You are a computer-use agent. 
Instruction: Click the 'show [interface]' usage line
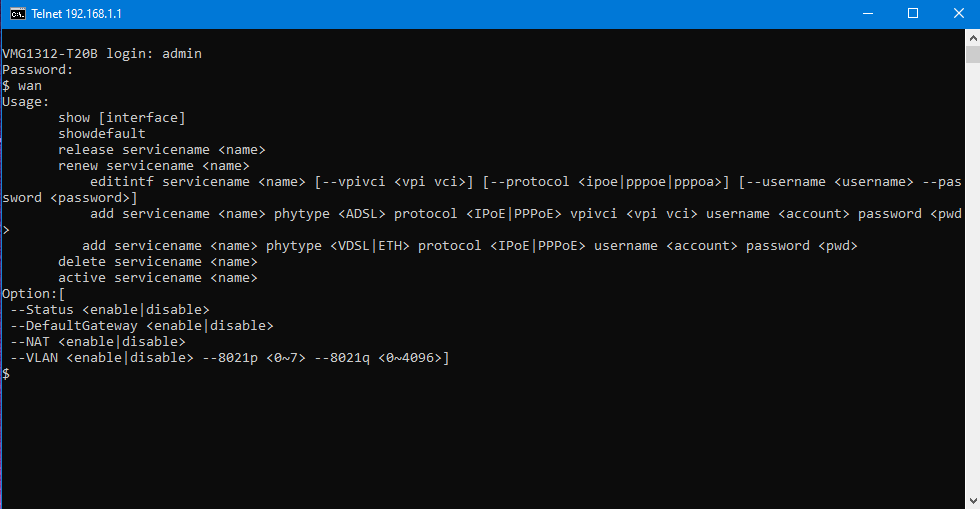coord(122,118)
